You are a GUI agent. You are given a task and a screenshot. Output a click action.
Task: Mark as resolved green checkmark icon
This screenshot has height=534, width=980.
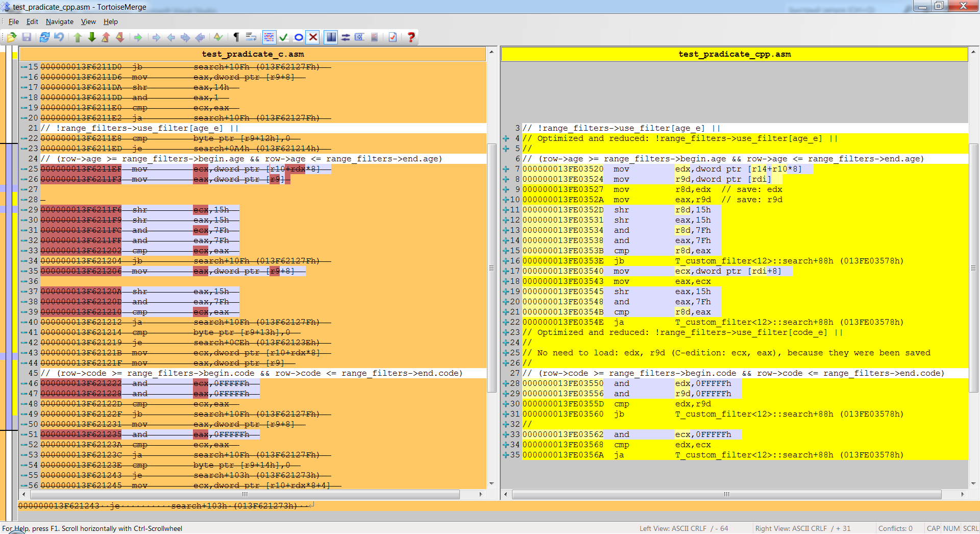pyautogui.click(x=284, y=37)
